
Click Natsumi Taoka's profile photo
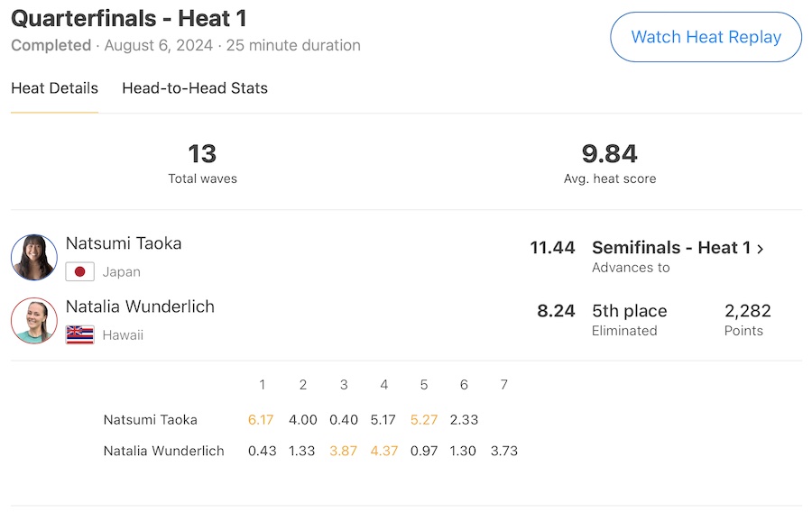tap(34, 257)
